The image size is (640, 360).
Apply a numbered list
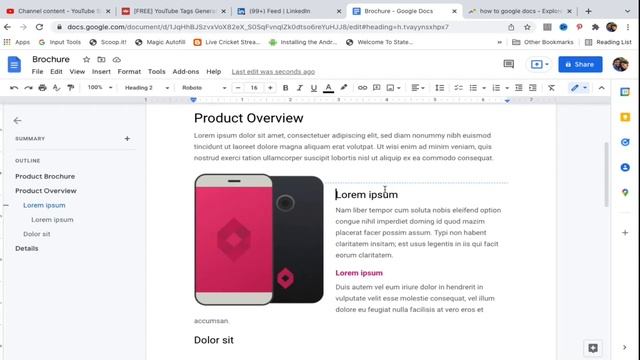496,88
